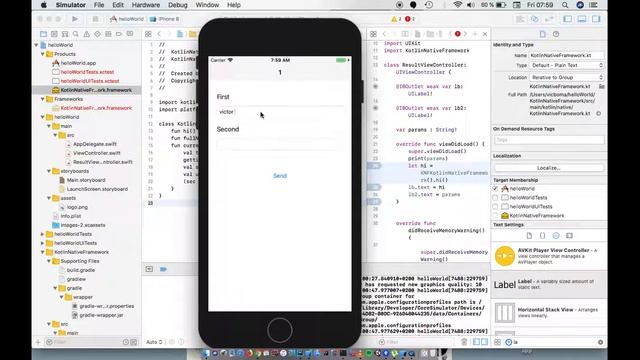
Task: Open ViewController.swift in navigator
Action: coord(97,153)
